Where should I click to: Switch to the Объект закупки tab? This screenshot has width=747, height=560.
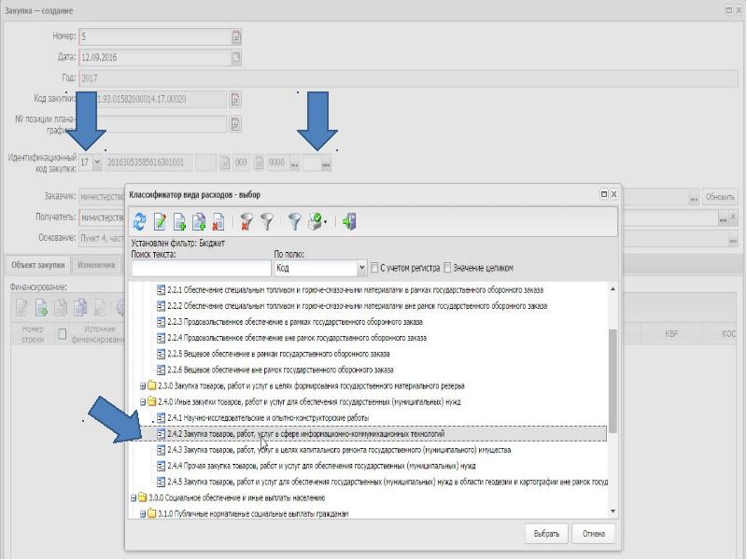(38, 265)
